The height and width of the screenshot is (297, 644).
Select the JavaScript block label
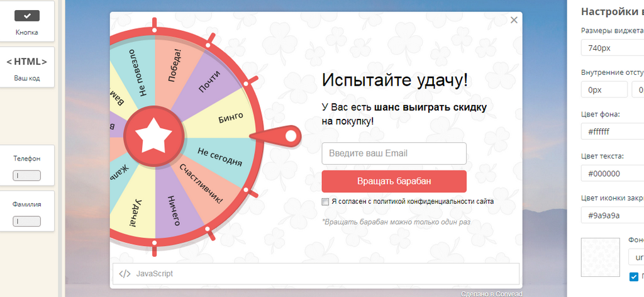click(155, 274)
